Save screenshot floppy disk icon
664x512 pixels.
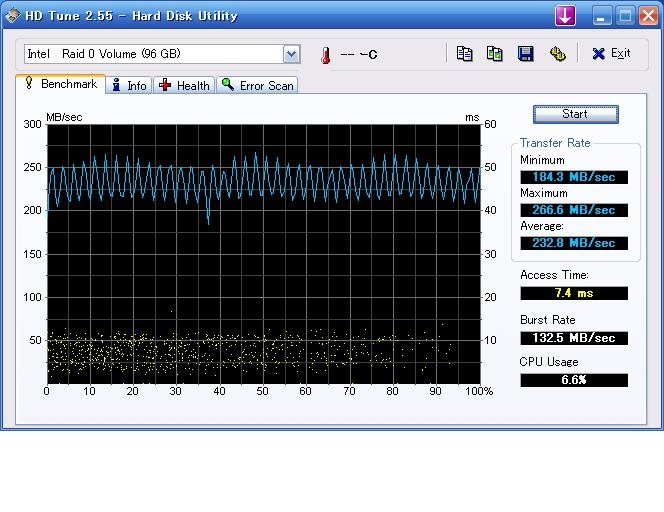click(526, 54)
